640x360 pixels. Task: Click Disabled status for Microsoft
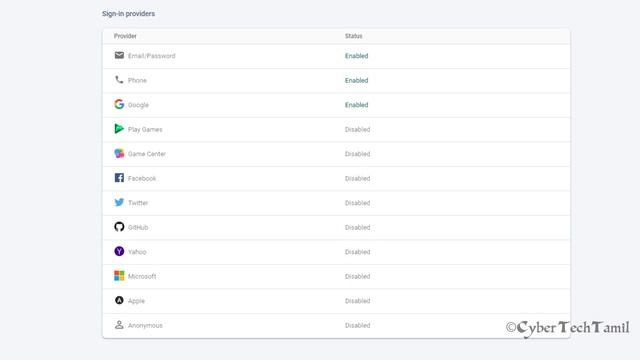click(x=358, y=276)
